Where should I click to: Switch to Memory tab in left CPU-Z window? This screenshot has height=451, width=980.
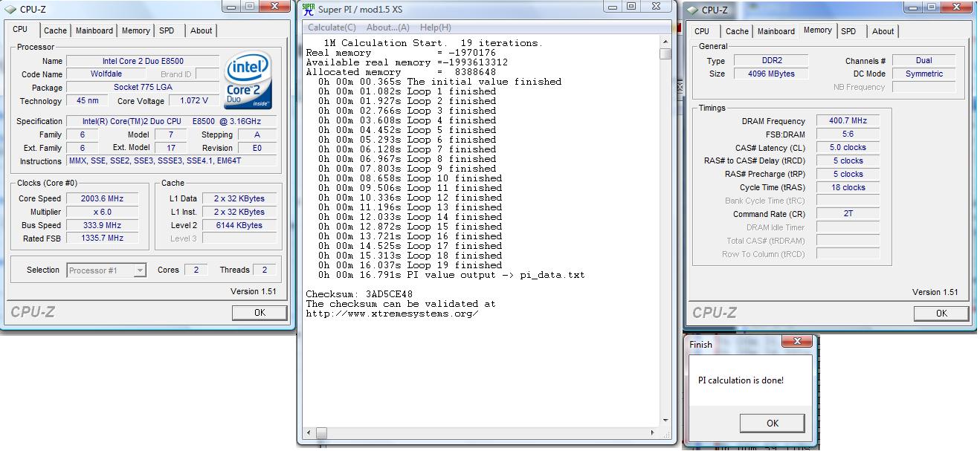136,30
